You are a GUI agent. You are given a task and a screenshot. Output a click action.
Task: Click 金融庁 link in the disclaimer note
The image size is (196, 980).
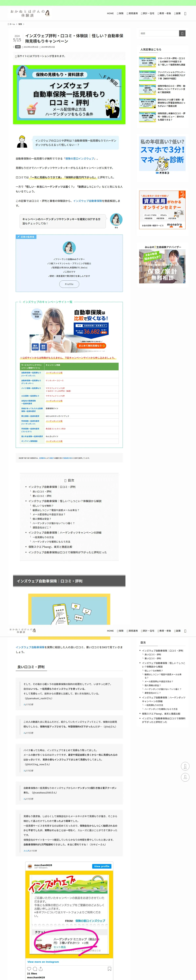[x=51, y=458]
